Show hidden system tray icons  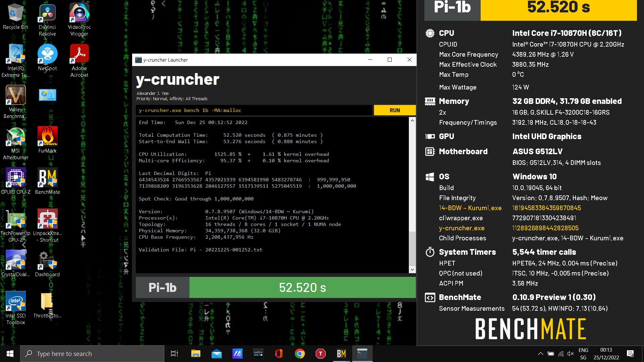tap(541, 354)
